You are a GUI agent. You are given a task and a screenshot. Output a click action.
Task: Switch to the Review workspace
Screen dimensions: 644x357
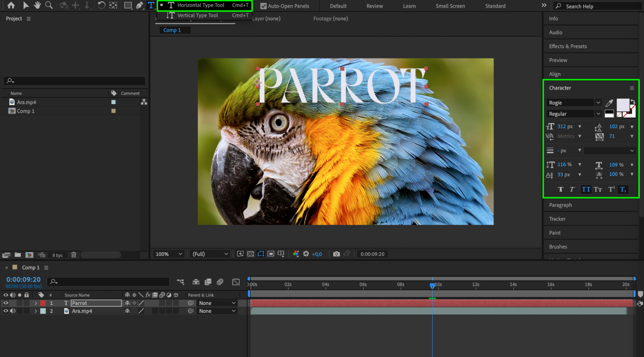374,6
